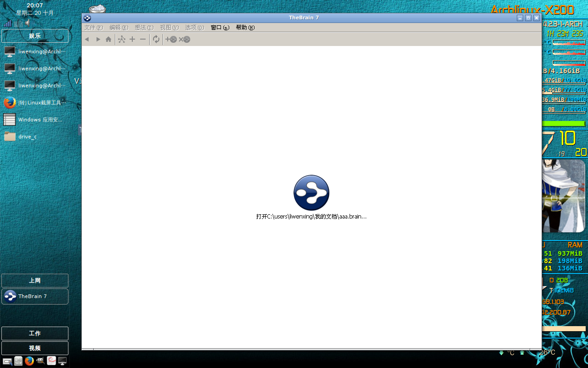Screen dimensions: 588x368
Task: Click the keyboard layout tray icon
Action: (x=18, y=23)
